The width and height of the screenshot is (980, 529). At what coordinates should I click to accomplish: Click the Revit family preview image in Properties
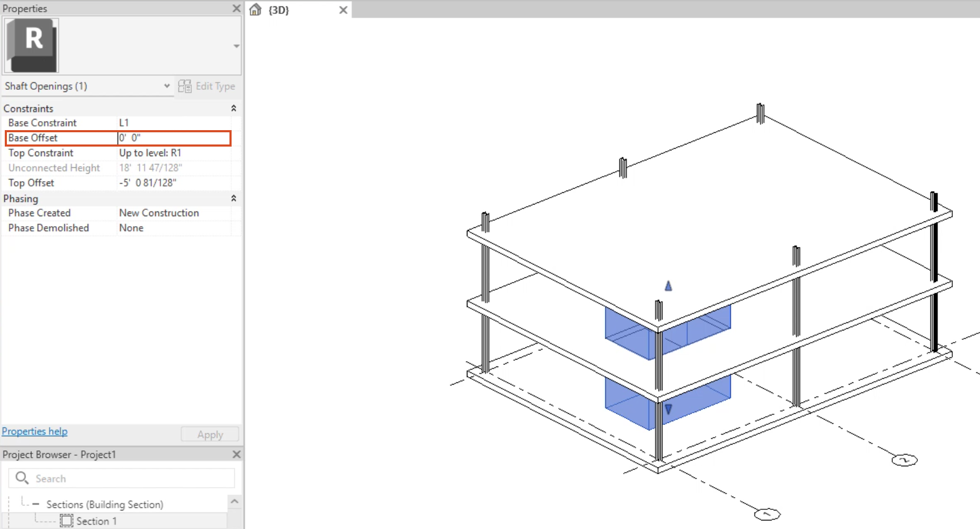32,45
